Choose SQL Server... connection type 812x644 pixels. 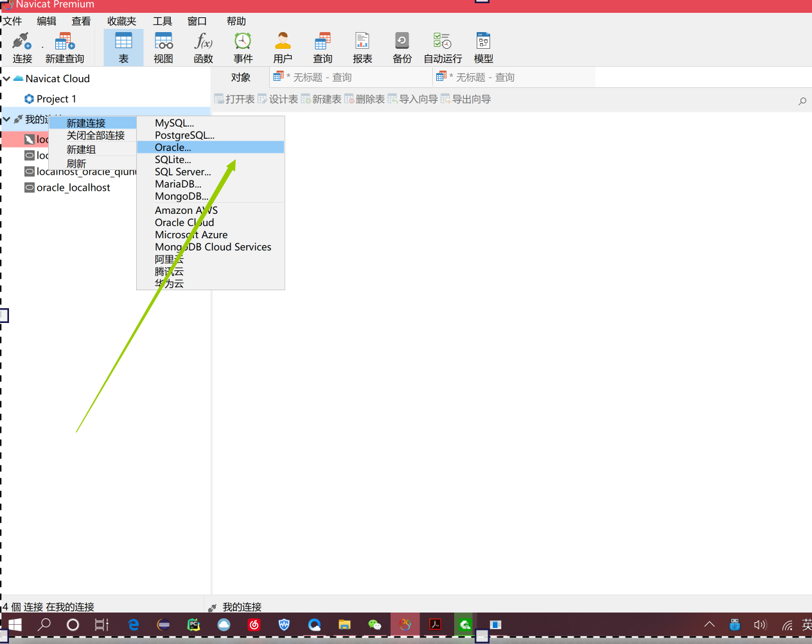coord(211,171)
